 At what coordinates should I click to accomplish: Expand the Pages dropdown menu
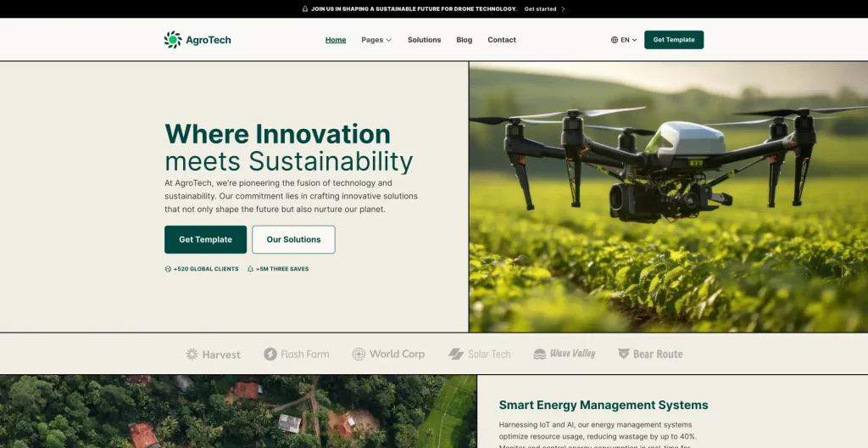tap(376, 40)
